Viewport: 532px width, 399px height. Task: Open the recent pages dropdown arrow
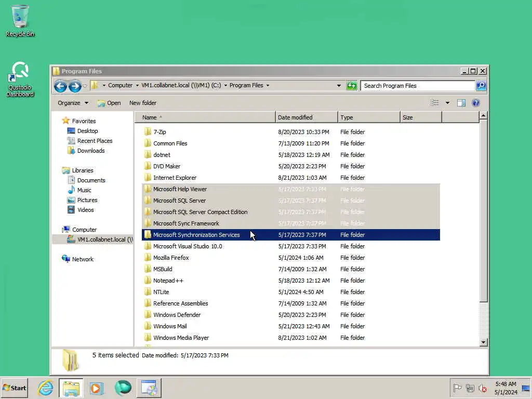pos(85,86)
